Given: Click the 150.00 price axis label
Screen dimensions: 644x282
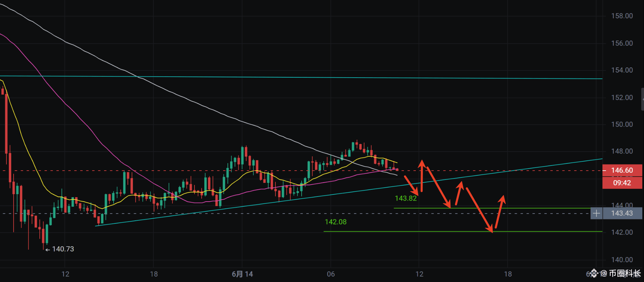Looking at the screenshot, I should (622, 124).
